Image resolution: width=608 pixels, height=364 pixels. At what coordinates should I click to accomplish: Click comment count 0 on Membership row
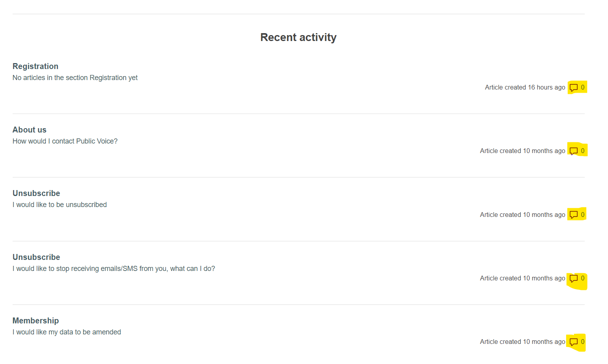click(x=583, y=342)
